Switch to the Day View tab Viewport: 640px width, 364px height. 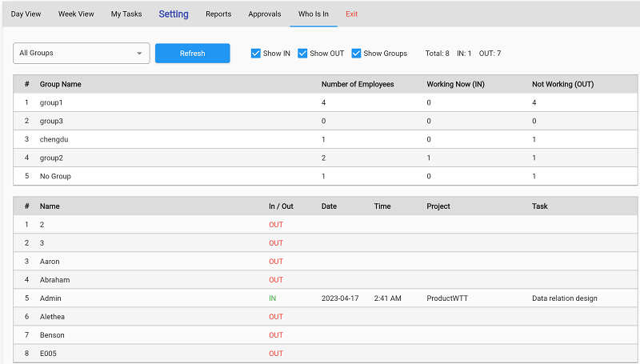click(26, 14)
